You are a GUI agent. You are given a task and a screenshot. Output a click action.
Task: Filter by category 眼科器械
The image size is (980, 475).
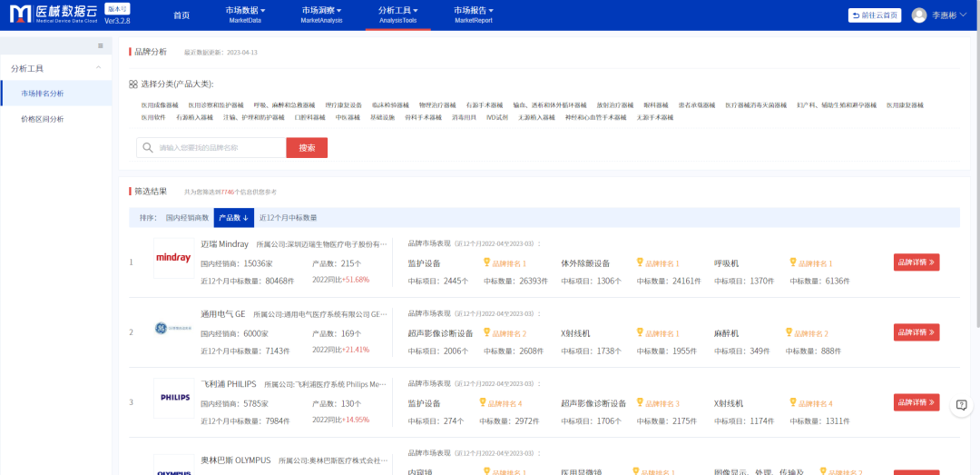click(x=656, y=105)
